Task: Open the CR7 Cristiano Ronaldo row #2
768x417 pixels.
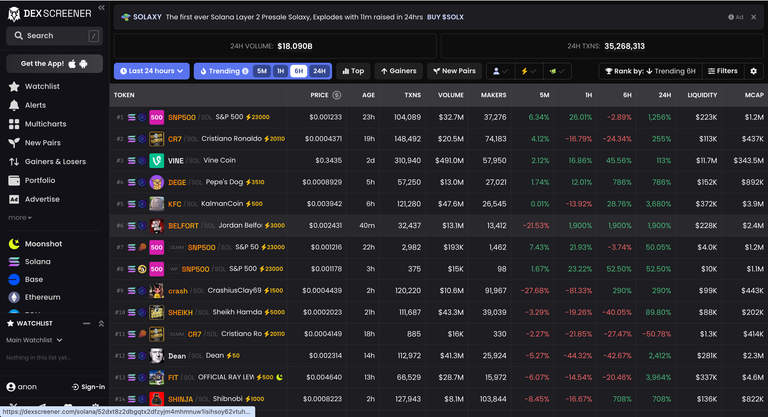Action: (439, 139)
